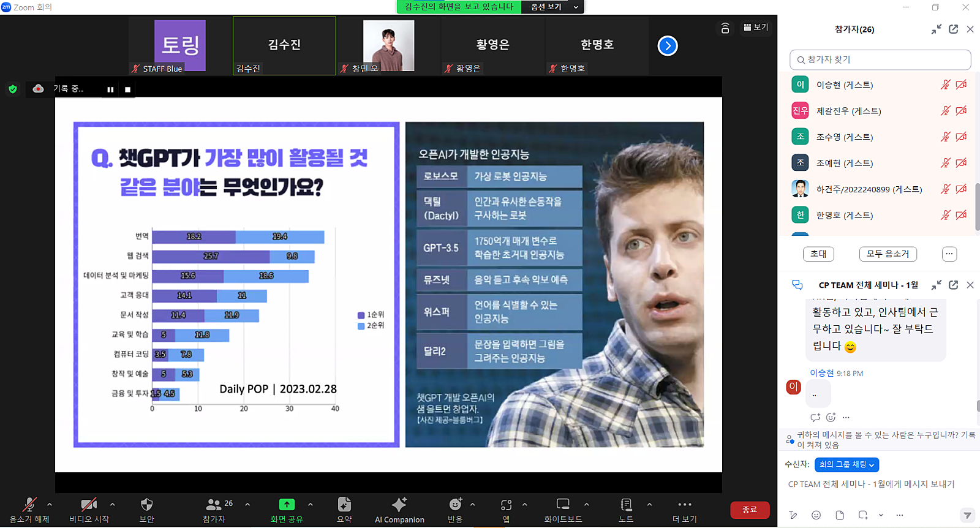Screen dimensions: 980x528
Task: Click the red 종료 end meeting button
Action: click(x=750, y=510)
